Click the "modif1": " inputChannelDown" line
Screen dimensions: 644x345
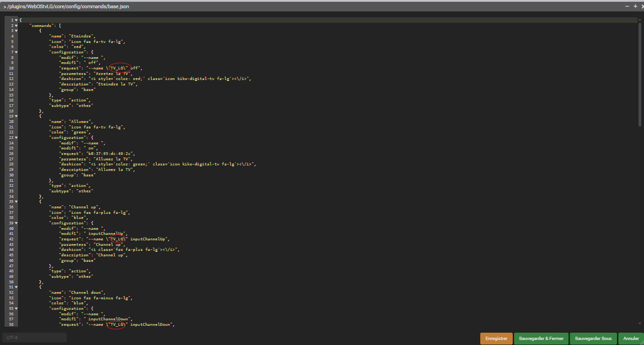pos(96,319)
